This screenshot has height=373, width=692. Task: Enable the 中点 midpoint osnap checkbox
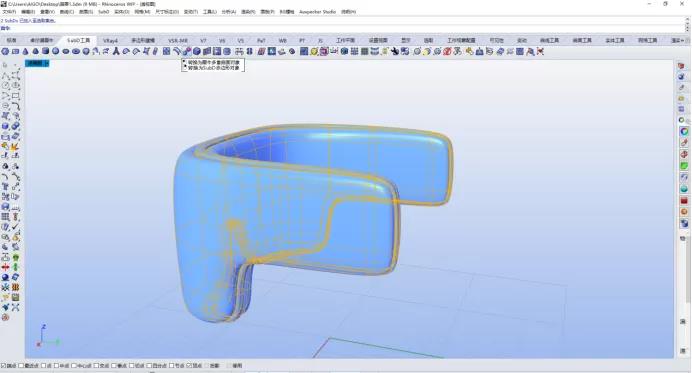[x=56, y=366]
